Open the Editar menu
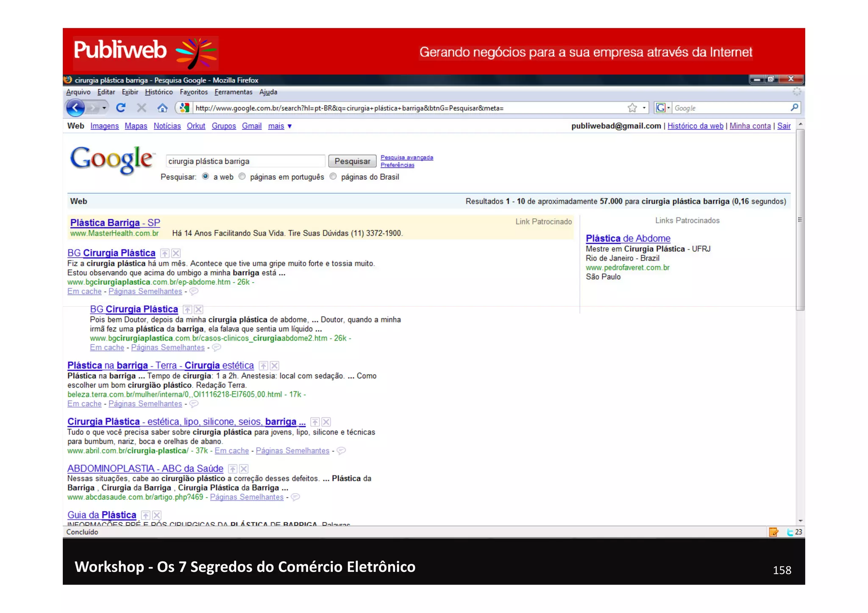This screenshot has height=613, width=868. 106,92
